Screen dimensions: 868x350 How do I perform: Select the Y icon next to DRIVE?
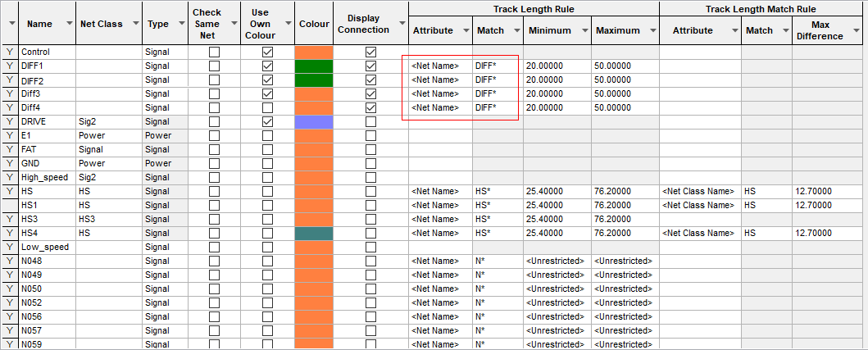click(10, 121)
